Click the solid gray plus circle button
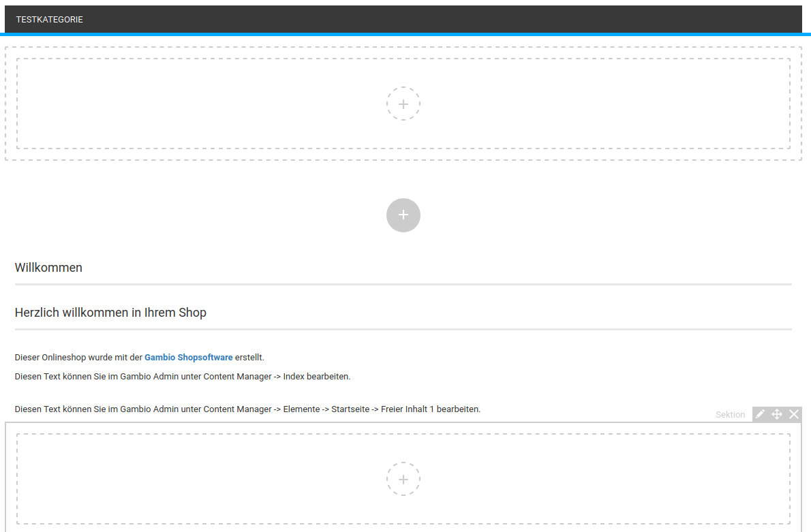 point(403,215)
